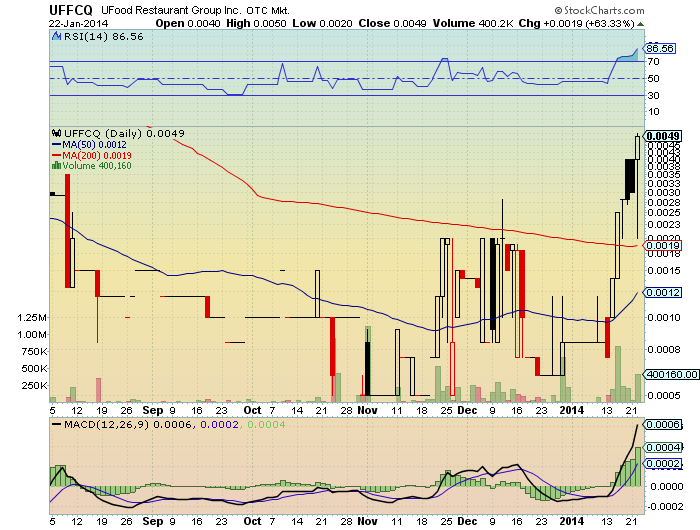700x530 pixels.
Task: Click the green up-arrow change indicator
Action: click(641, 24)
